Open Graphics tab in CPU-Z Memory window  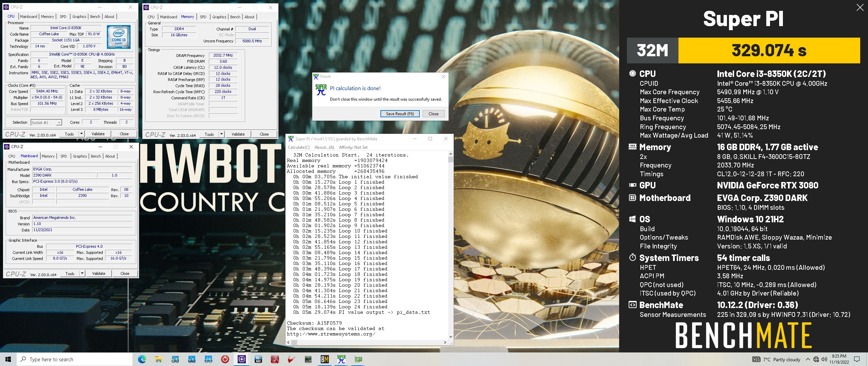coord(219,17)
